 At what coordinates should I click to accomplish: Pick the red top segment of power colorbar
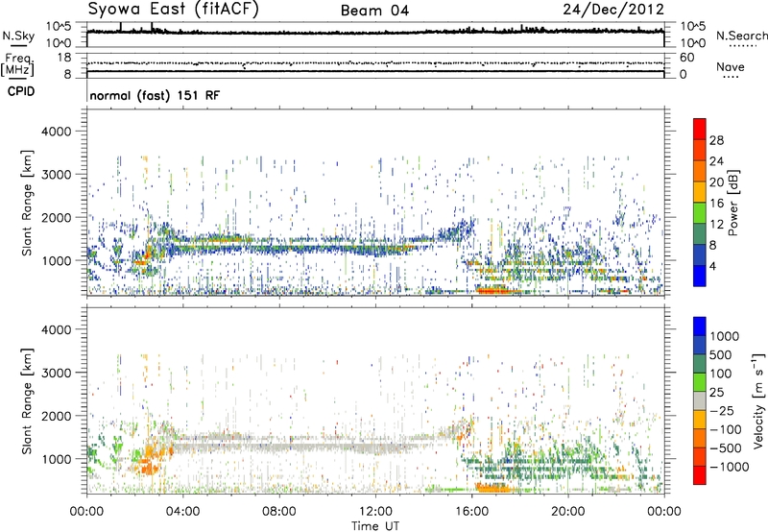click(x=700, y=129)
